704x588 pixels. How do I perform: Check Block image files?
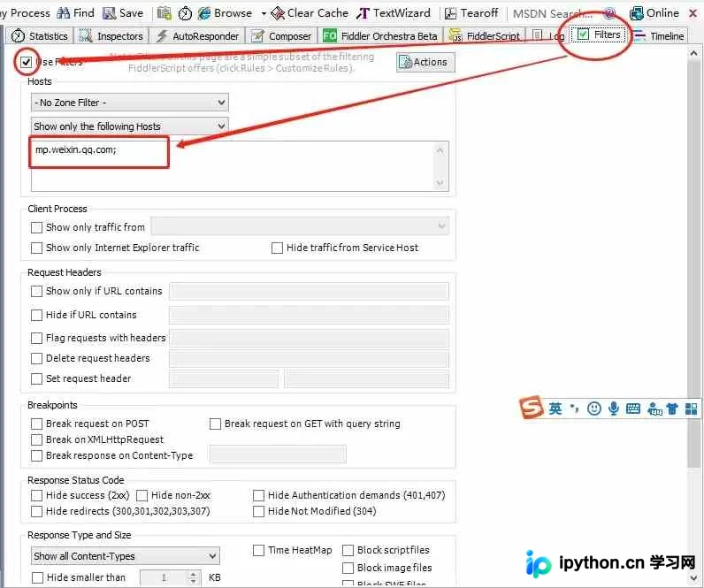tap(348, 569)
